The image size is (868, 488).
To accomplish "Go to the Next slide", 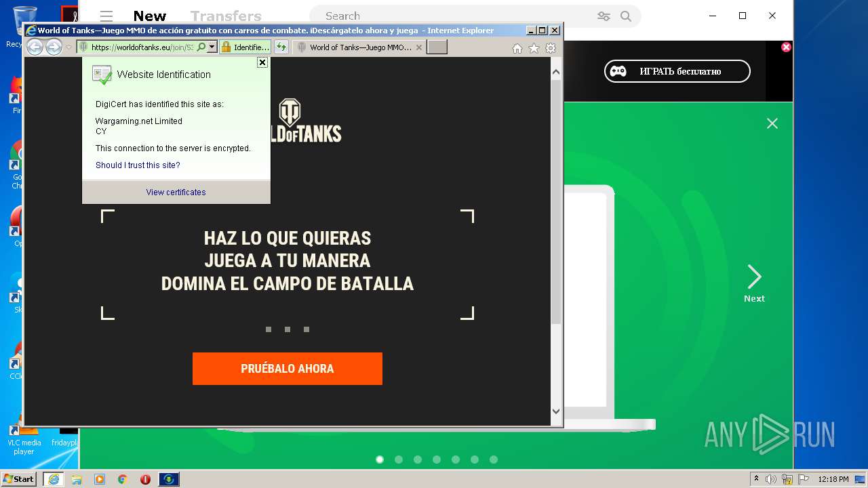I will tap(754, 283).
